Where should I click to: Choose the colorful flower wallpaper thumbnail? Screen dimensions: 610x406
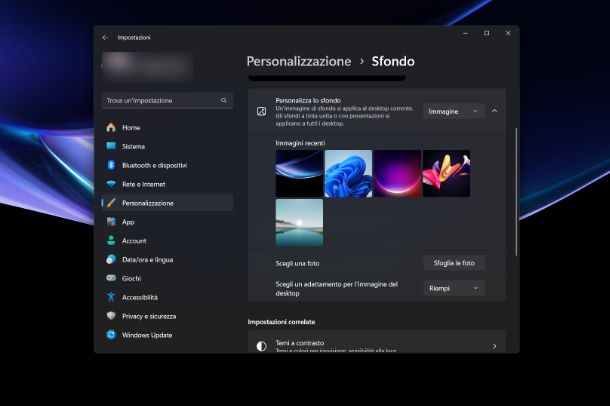(446, 173)
